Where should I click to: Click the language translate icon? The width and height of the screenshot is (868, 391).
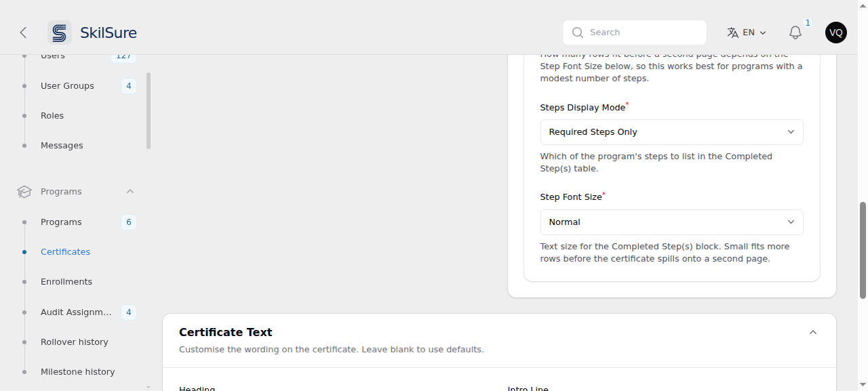pos(732,33)
